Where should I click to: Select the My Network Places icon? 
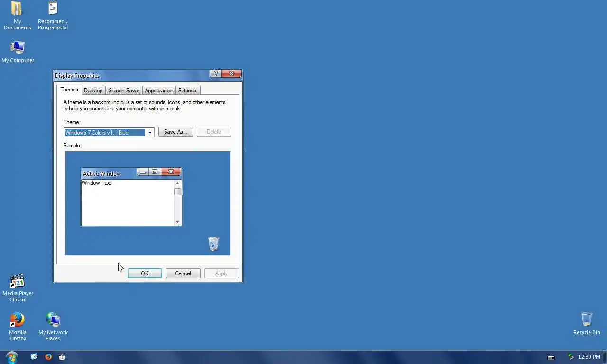coord(53,327)
